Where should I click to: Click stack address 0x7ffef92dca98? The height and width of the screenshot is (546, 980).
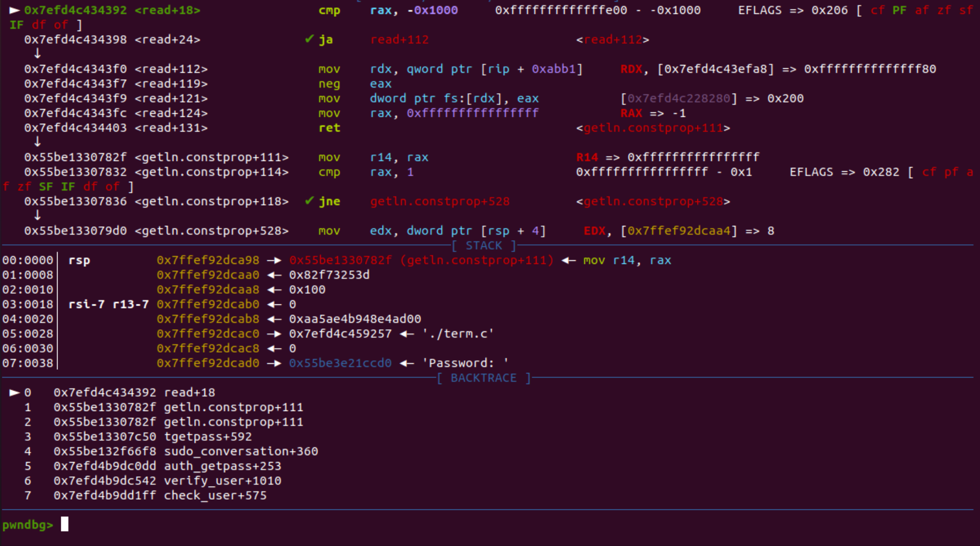pyautogui.click(x=208, y=260)
